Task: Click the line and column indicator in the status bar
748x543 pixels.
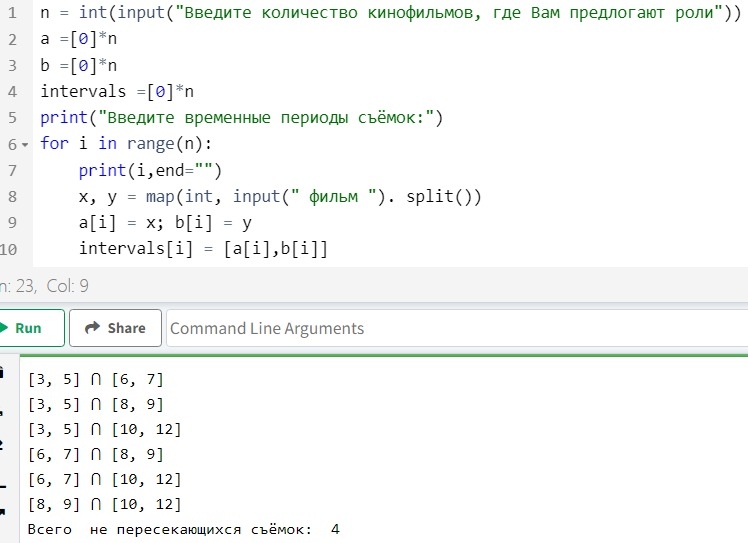Action: [x=44, y=286]
